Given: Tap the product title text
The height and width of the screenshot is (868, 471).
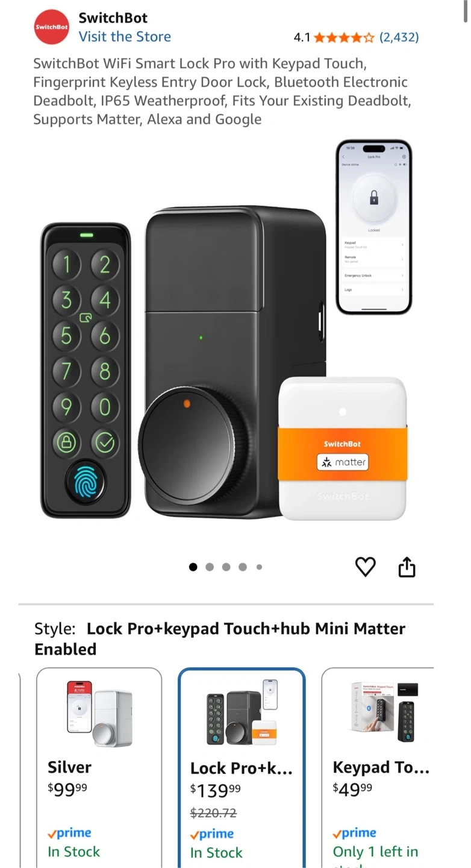Looking at the screenshot, I should (x=222, y=91).
